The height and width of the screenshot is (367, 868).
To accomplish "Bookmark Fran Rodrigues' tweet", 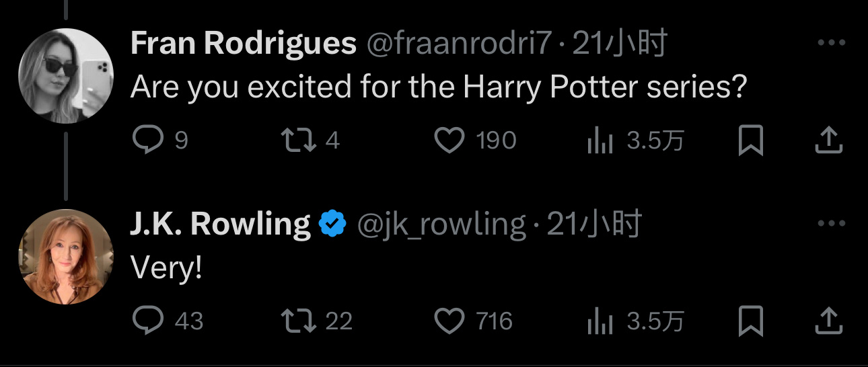I will click(750, 140).
